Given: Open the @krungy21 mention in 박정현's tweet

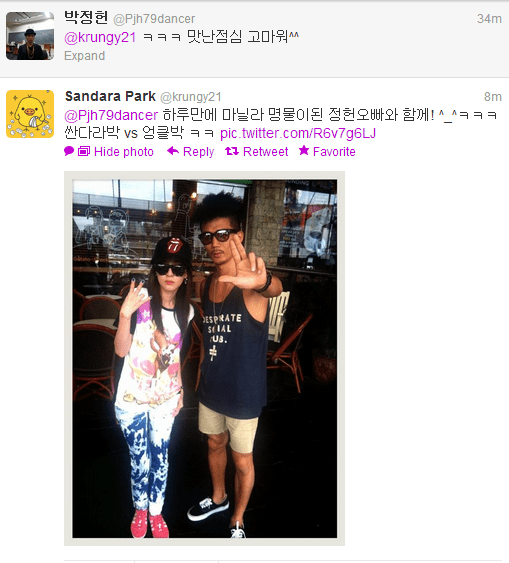Looking at the screenshot, I should tap(100, 37).
